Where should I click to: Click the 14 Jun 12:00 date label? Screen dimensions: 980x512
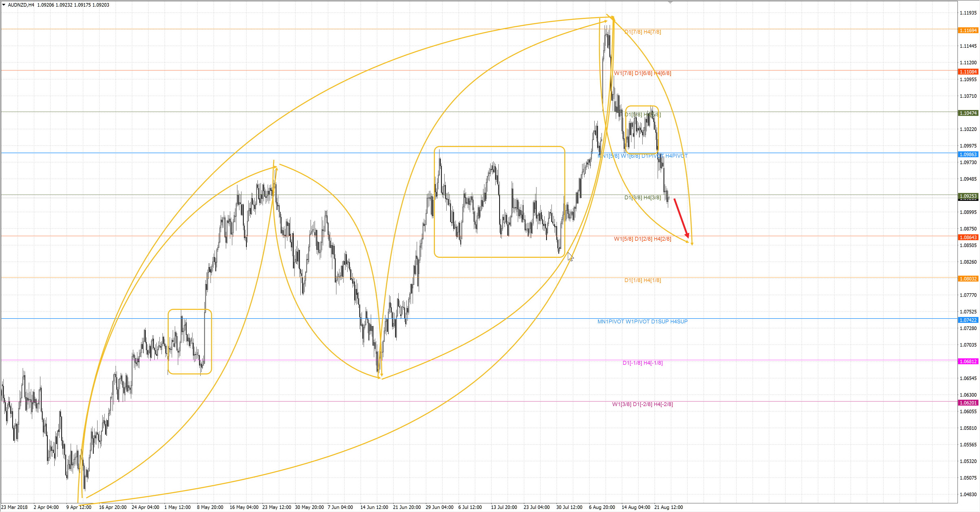coord(374,507)
